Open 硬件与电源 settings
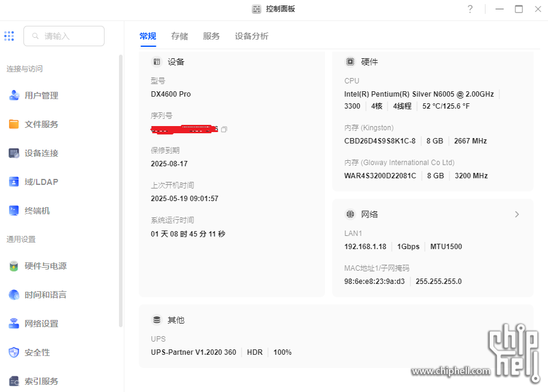The width and height of the screenshot is (548, 392). click(46, 266)
